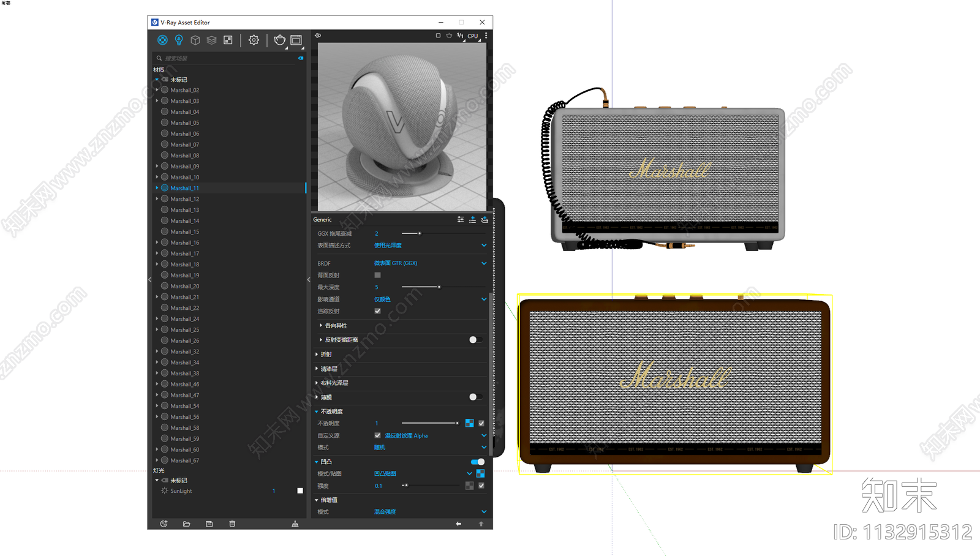This screenshot has height=556, width=980.
Task: Uncheck opacity texture enable checkbox
Action: coord(481,423)
